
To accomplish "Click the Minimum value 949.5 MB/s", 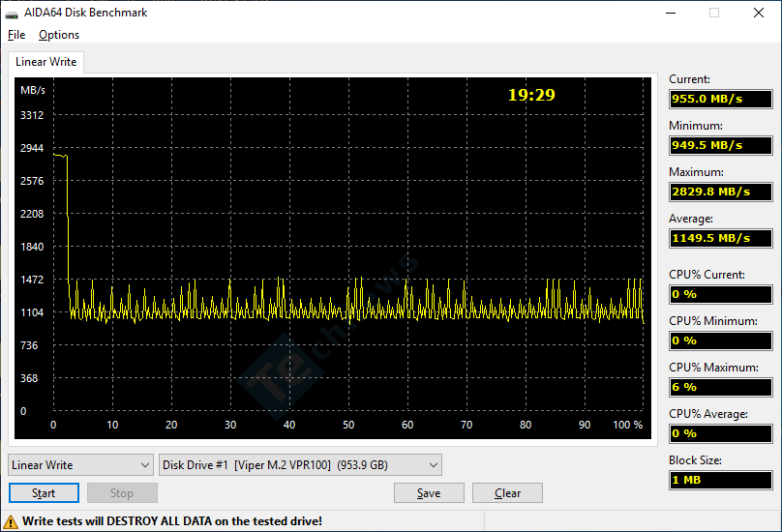I will click(721, 145).
